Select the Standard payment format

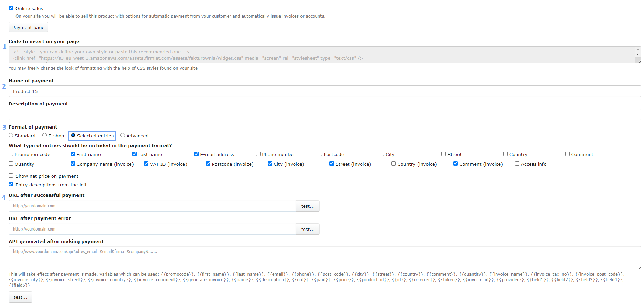pyautogui.click(x=11, y=136)
